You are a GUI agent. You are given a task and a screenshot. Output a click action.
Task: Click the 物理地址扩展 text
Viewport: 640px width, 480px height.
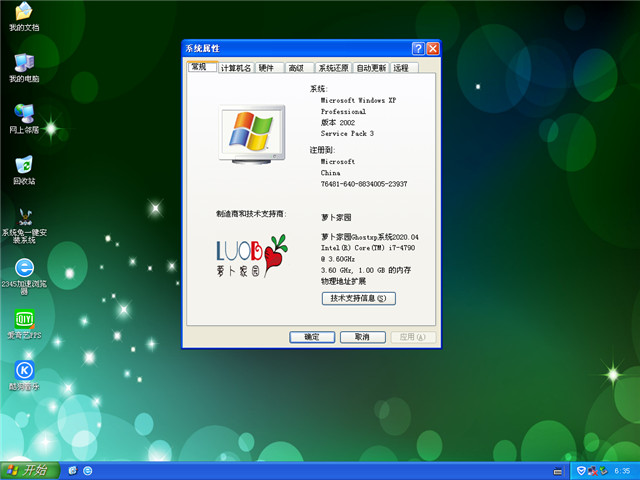click(x=343, y=281)
